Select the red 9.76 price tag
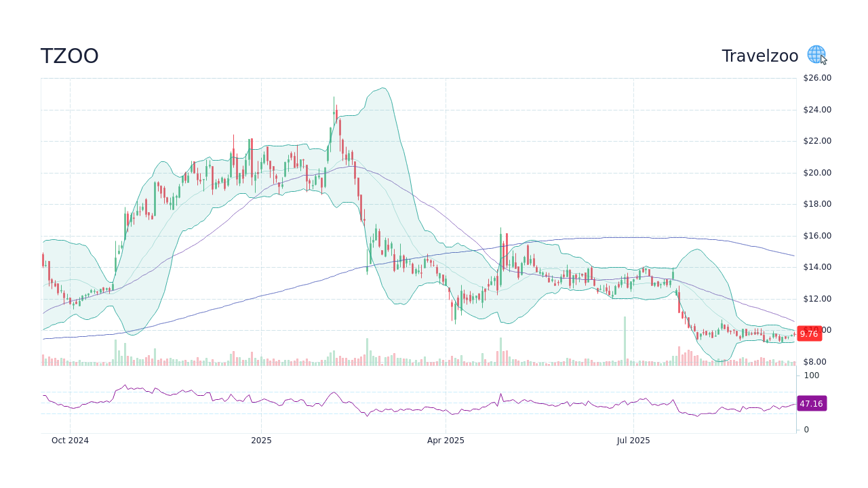This screenshot has height=488, width=868. point(809,333)
